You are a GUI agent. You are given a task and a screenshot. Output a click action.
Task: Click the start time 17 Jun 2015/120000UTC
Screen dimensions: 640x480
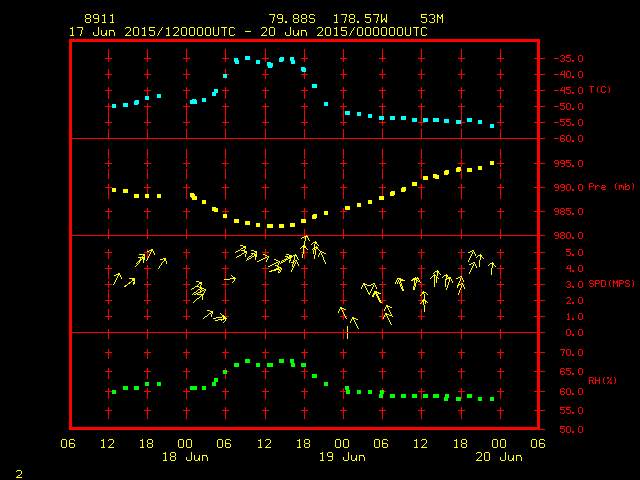152,32
